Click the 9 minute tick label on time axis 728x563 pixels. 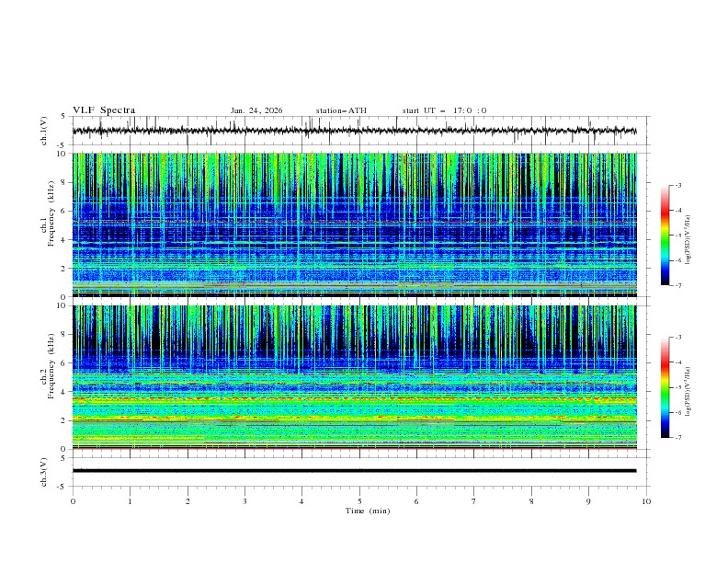point(589,501)
